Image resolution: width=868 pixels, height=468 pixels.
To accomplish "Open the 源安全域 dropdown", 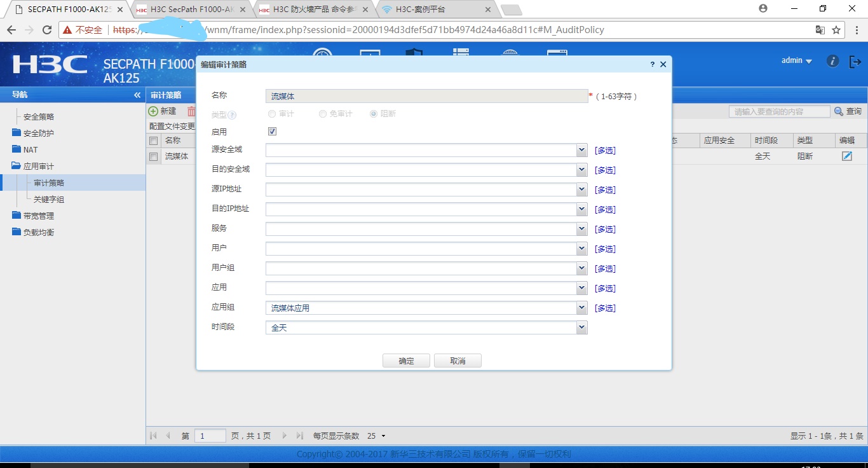I will 581,150.
